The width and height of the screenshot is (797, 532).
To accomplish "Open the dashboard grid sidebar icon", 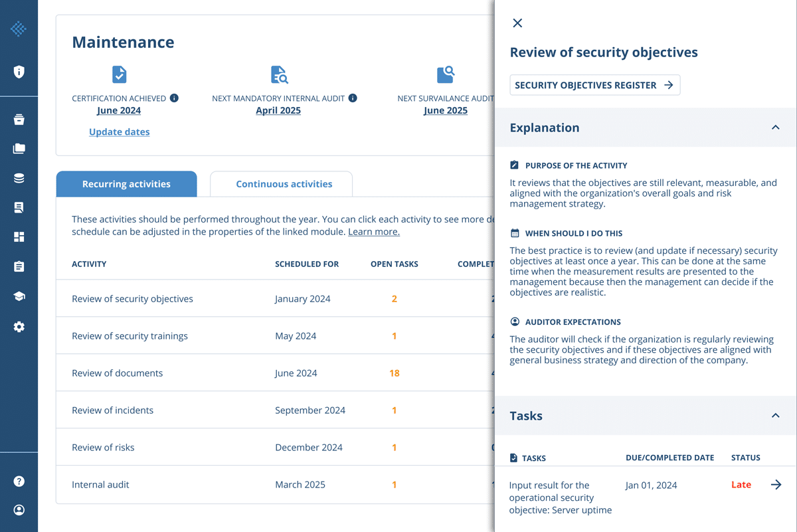I will 19,237.
